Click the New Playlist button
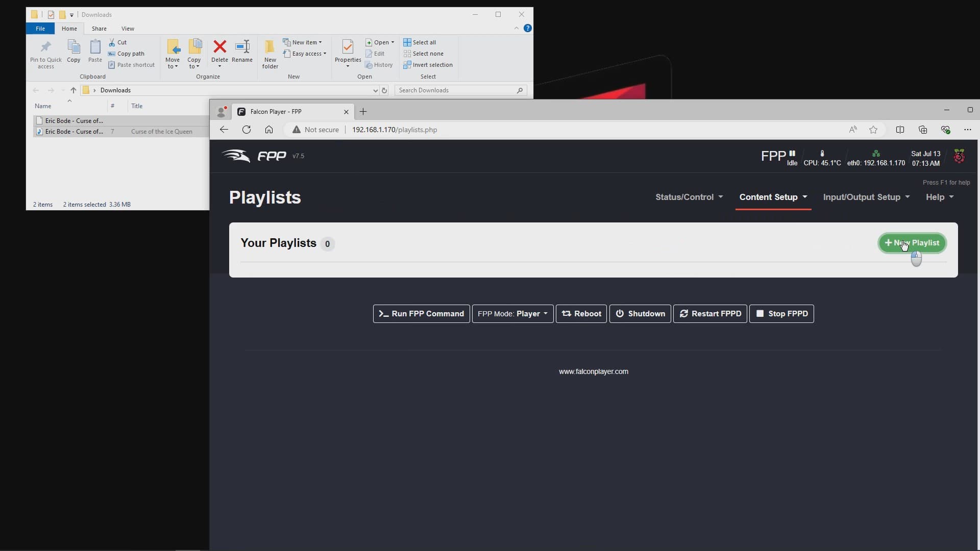The image size is (980, 551). [912, 243]
